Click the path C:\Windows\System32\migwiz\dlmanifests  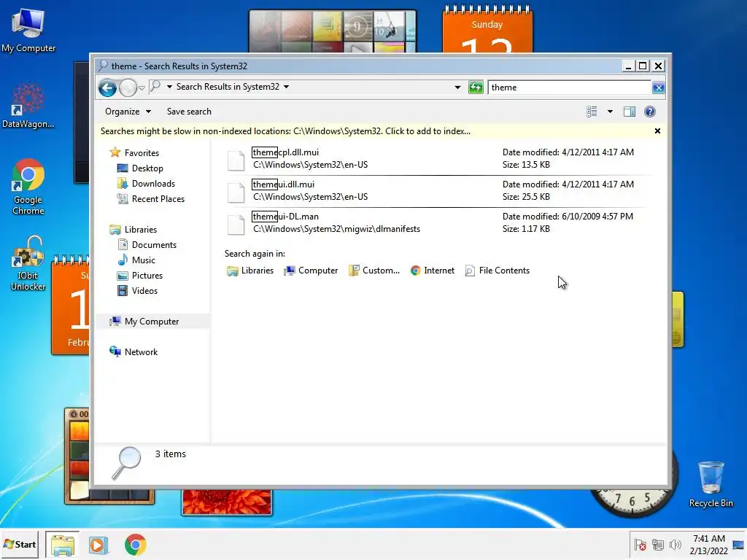[336, 229]
